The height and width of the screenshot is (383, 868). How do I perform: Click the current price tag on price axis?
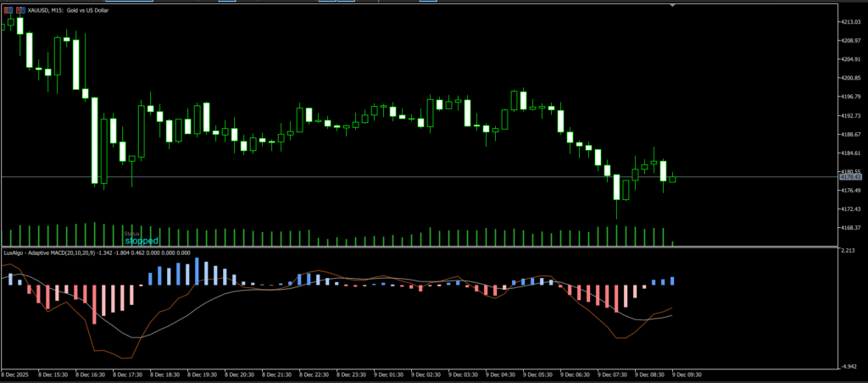pyautogui.click(x=849, y=177)
